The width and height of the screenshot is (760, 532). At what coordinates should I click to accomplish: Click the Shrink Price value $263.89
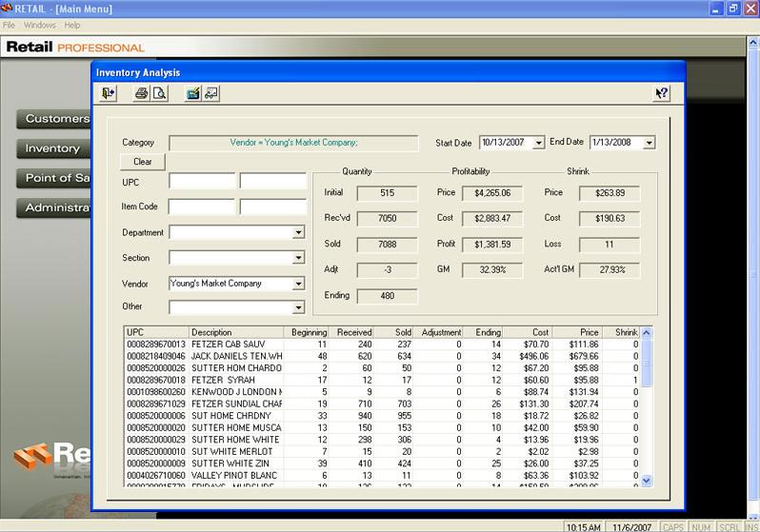tap(610, 193)
